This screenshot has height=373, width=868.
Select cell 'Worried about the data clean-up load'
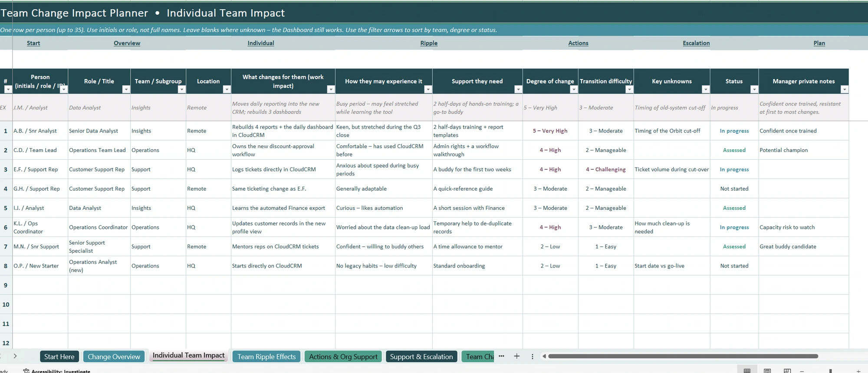(x=384, y=227)
